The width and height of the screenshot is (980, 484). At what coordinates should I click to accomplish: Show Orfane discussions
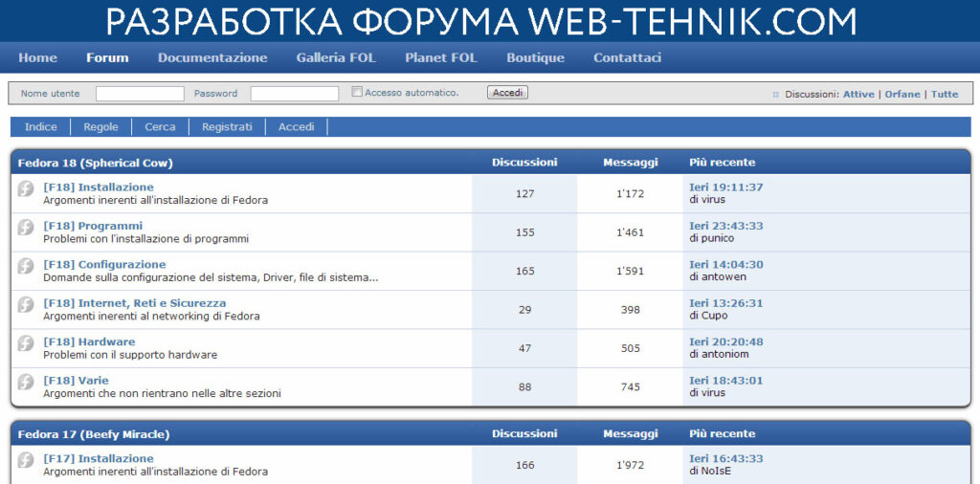(x=902, y=95)
